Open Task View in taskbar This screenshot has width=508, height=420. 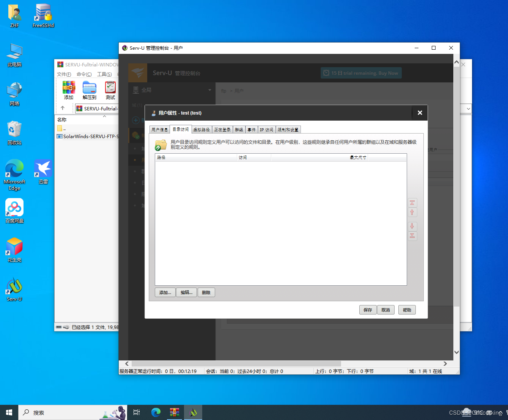137,412
